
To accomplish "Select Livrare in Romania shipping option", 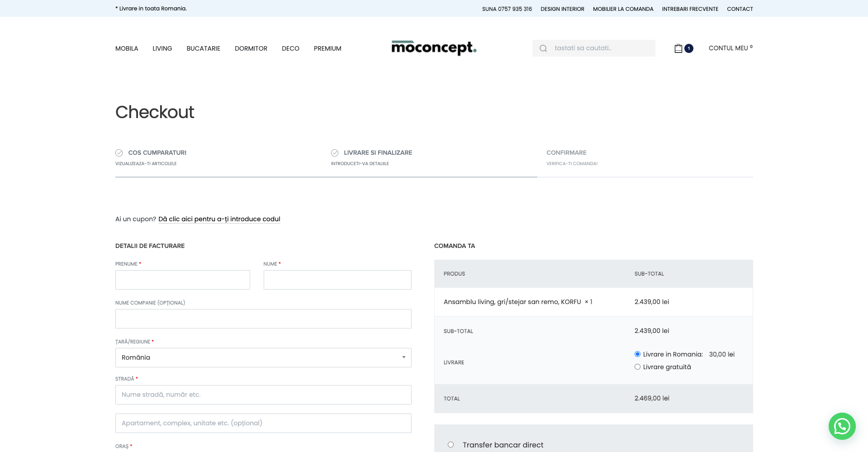I will (x=637, y=354).
